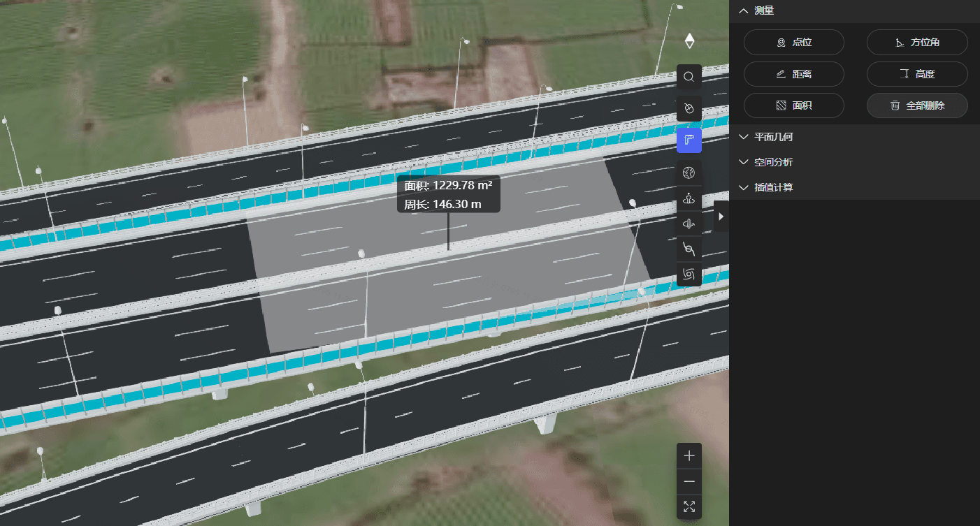Open the map search tool
The width and height of the screenshot is (980, 526).
point(689,77)
